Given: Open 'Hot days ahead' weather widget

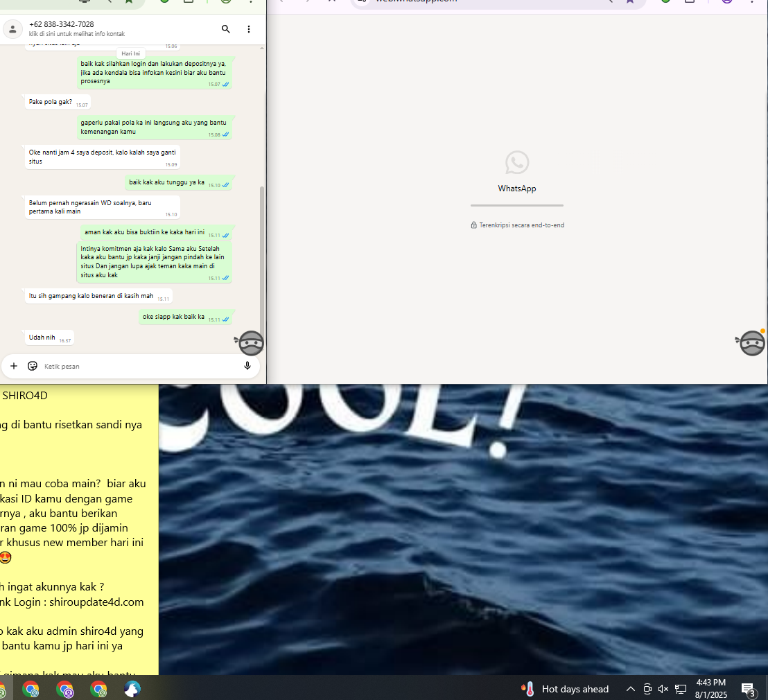Looking at the screenshot, I should tap(565, 689).
